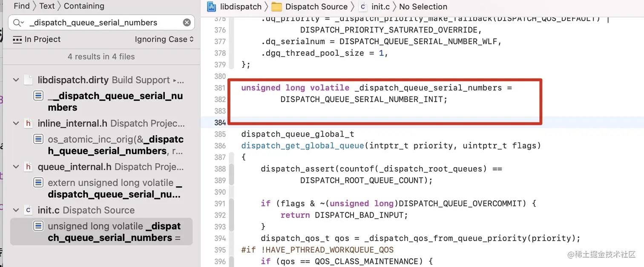Clear the search field with the x button
Image resolution: width=644 pixels, height=267 pixels.
click(187, 23)
